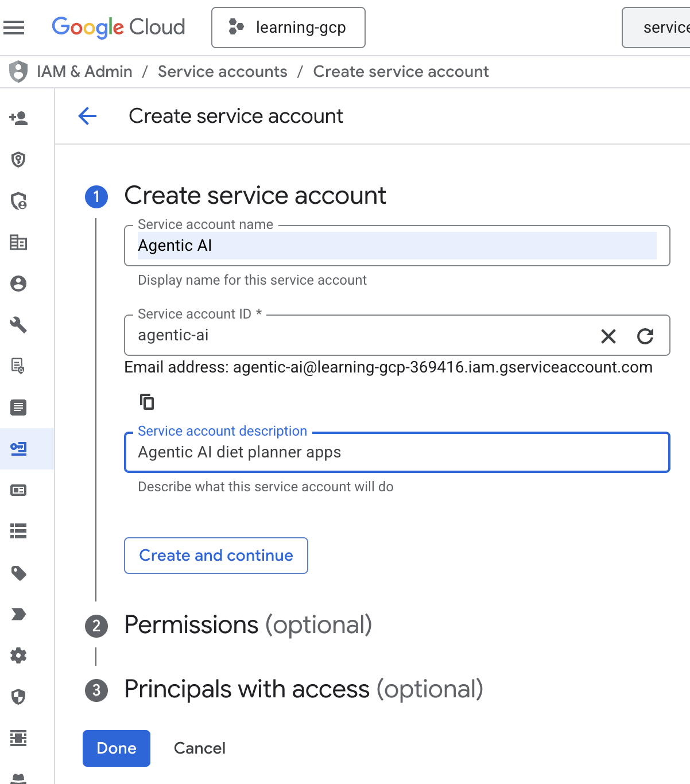Click the blue Done button
Image resolution: width=690 pixels, height=784 pixels.
click(x=117, y=748)
